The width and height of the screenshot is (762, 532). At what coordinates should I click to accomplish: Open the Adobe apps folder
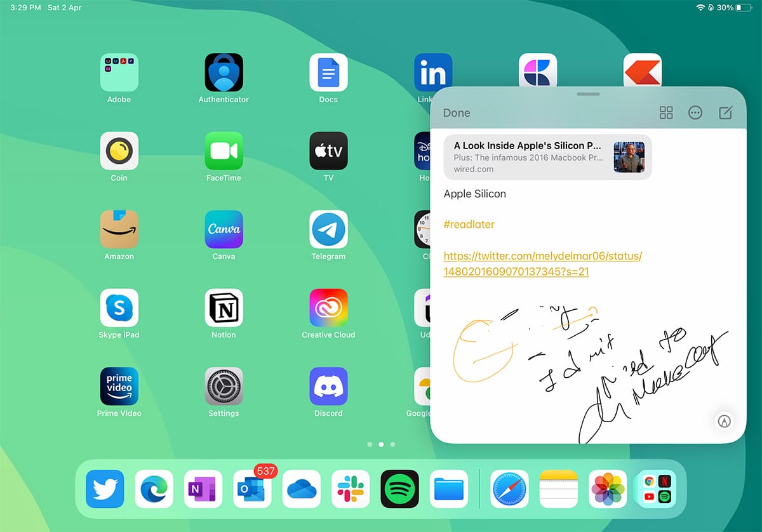point(119,72)
